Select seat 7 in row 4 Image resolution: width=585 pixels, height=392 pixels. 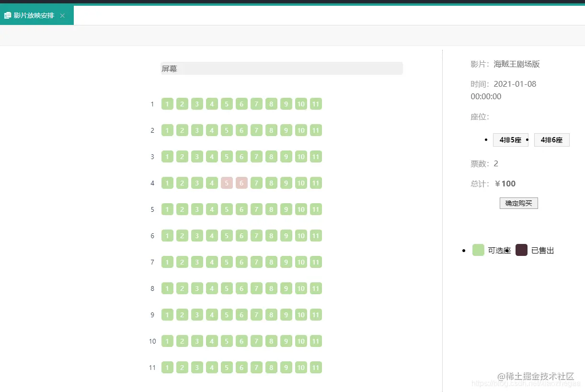(x=256, y=183)
